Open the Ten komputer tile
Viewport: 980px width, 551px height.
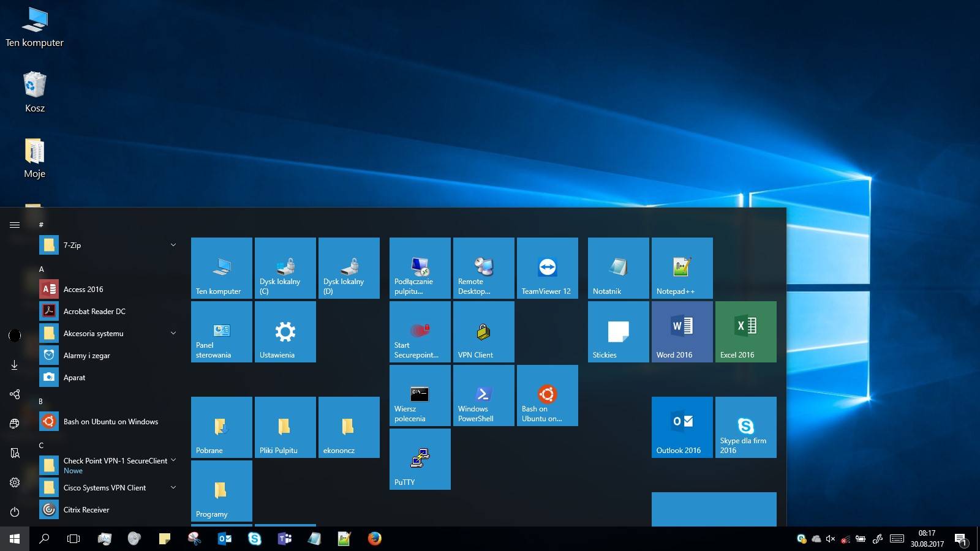click(222, 268)
